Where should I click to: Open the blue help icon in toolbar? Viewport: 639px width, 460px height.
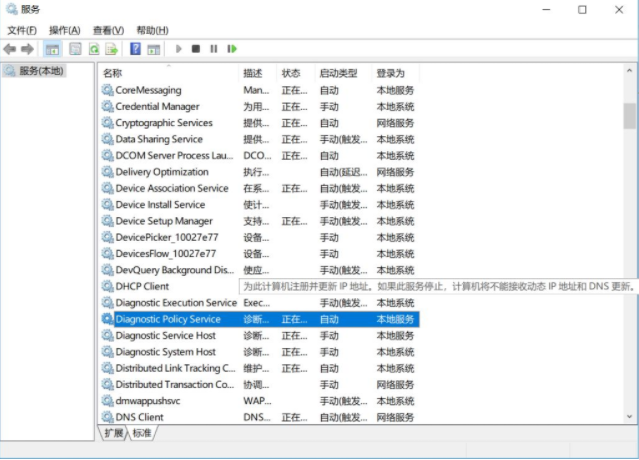click(x=136, y=49)
